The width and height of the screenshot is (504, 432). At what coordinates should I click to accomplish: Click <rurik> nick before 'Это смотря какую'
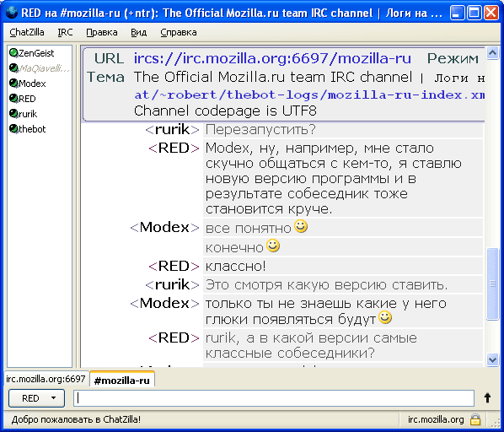point(172,284)
